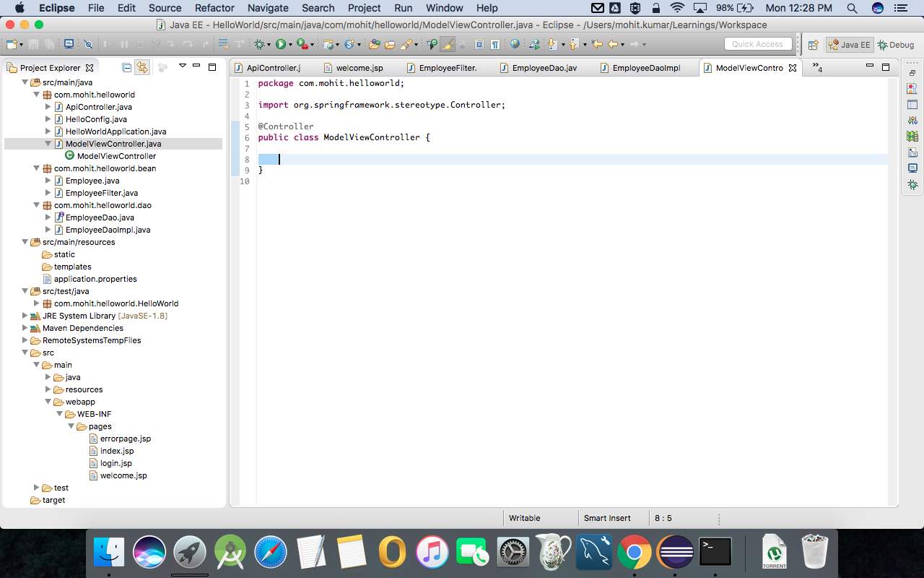Toggle Link with Editor in Project Explorer
Image resolution: width=924 pixels, height=578 pixels.
142,66
